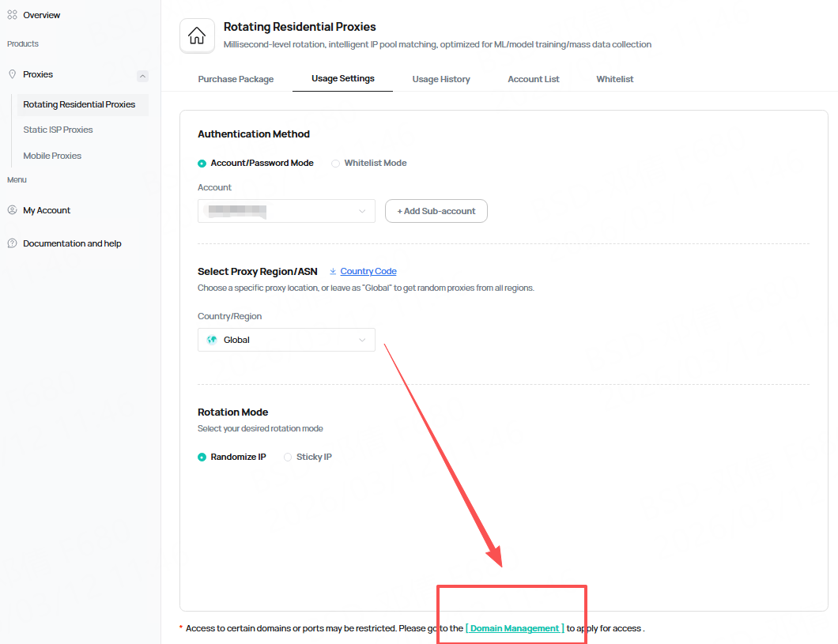Click the Country Code download icon

pyautogui.click(x=333, y=271)
